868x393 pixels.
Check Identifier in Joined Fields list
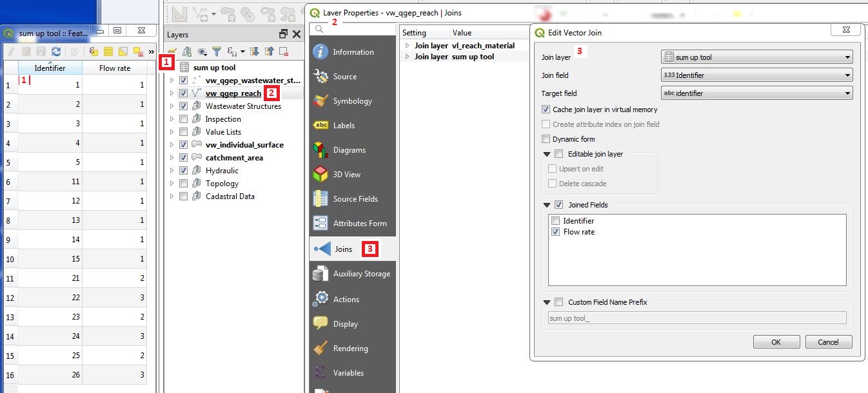[x=556, y=221]
